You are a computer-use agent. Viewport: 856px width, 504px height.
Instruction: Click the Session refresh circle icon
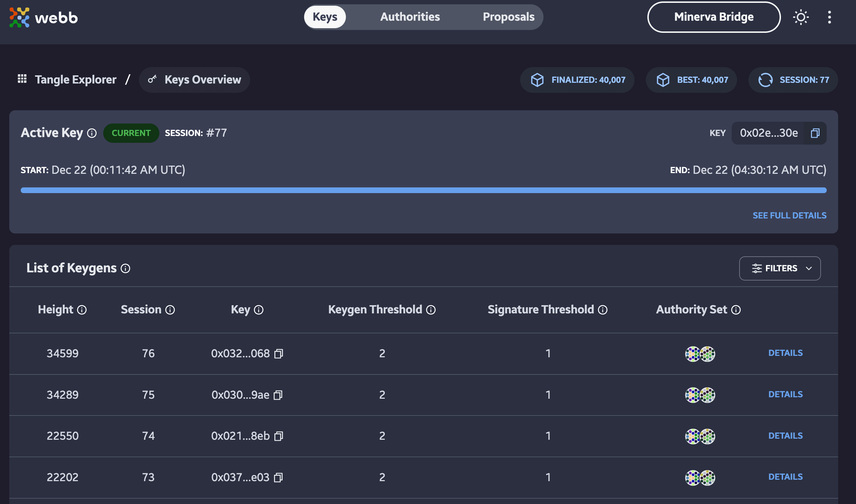(765, 79)
